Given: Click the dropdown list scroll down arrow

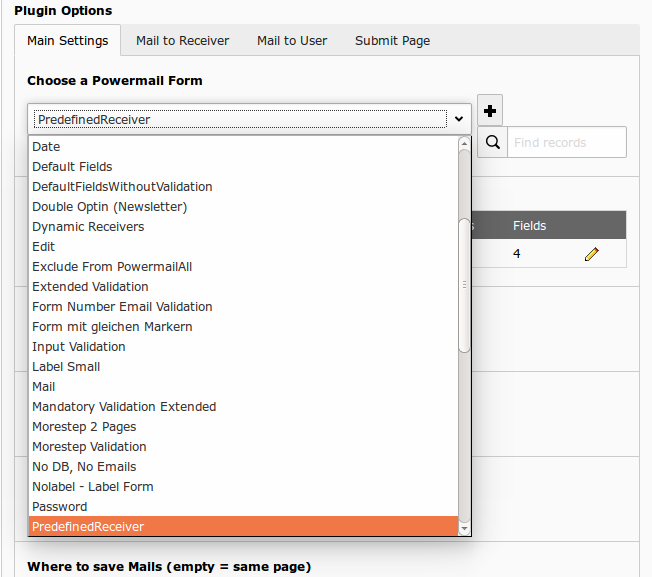Looking at the screenshot, I should coord(464,527).
